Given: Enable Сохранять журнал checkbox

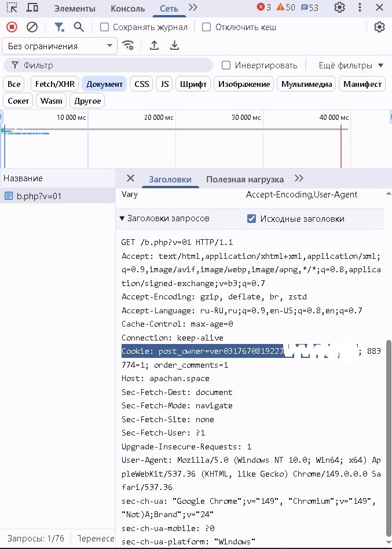Looking at the screenshot, I should tap(104, 27).
